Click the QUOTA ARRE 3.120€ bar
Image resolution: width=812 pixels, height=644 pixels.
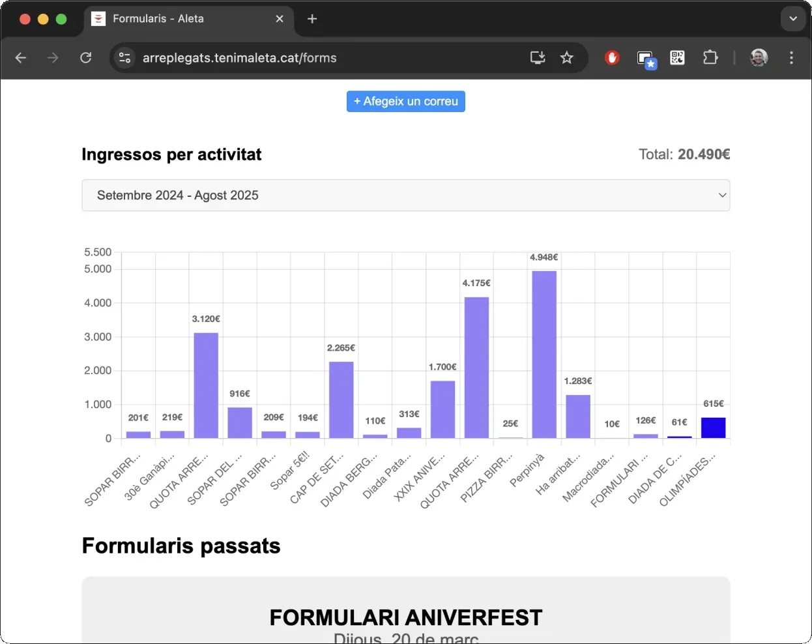tap(206, 385)
